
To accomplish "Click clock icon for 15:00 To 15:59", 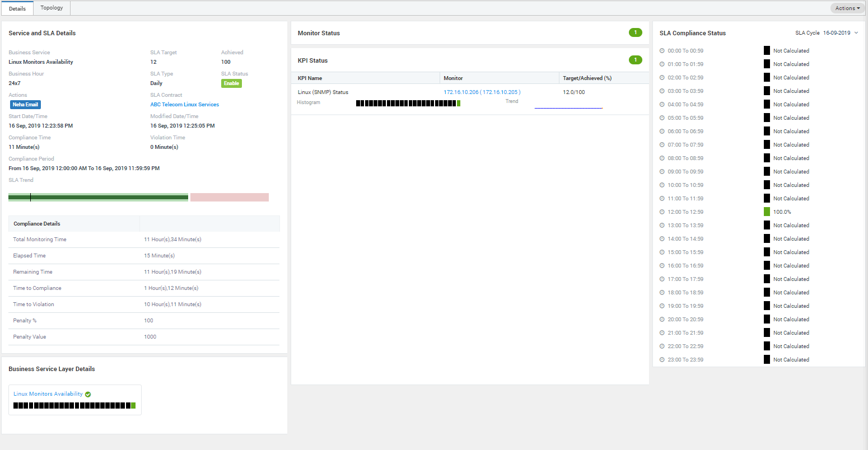I will point(662,252).
